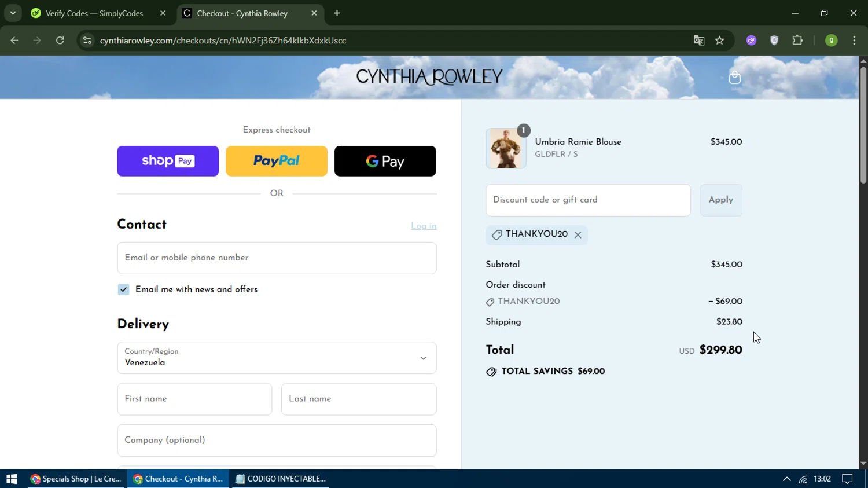Click the taskbar clock showing 13:02
Viewport: 868px width, 488px height.
[822, 479]
